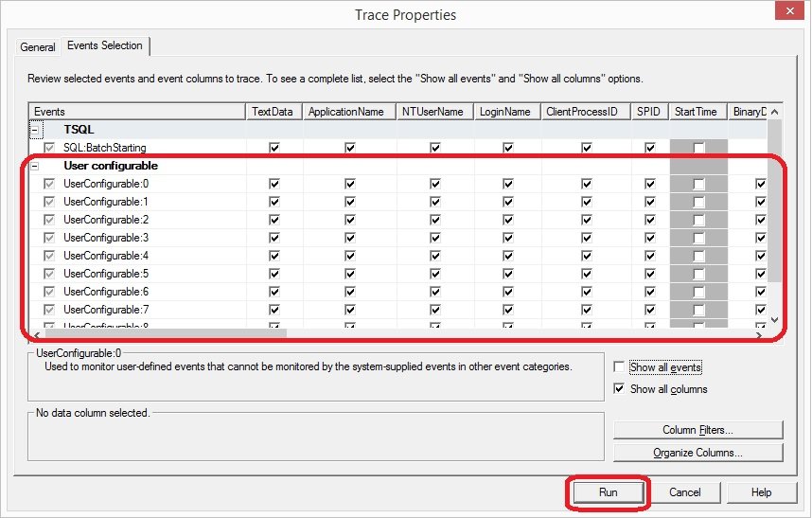Uncheck TextData for UserConfigurable:0
The width and height of the screenshot is (812, 518).
click(x=274, y=184)
